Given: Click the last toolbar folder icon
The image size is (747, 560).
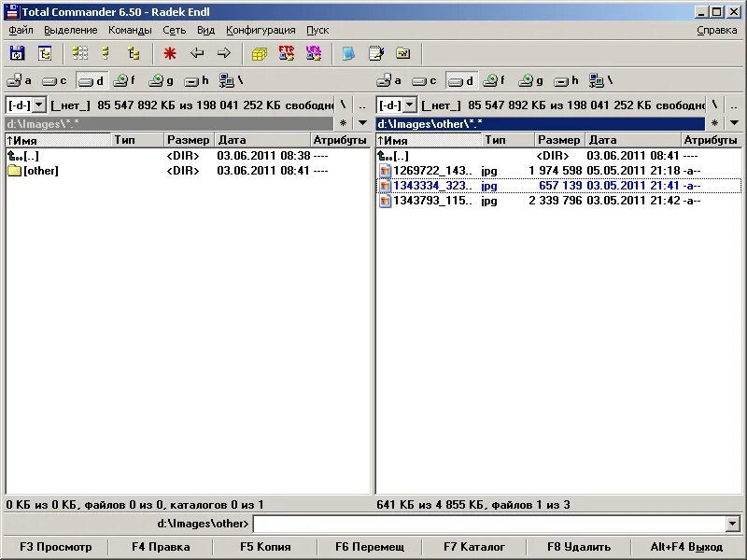Looking at the screenshot, I should pyautogui.click(x=403, y=53).
